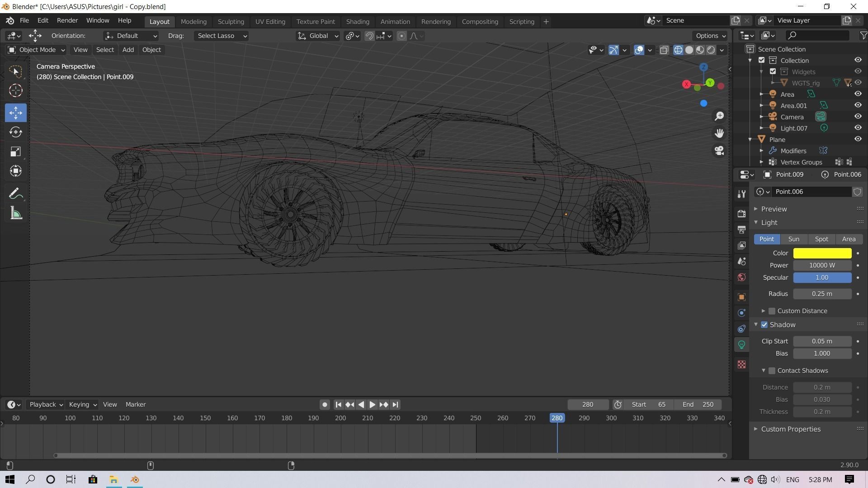868x488 pixels.
Task: Toggle X-ray display
Action: (664, 50)
